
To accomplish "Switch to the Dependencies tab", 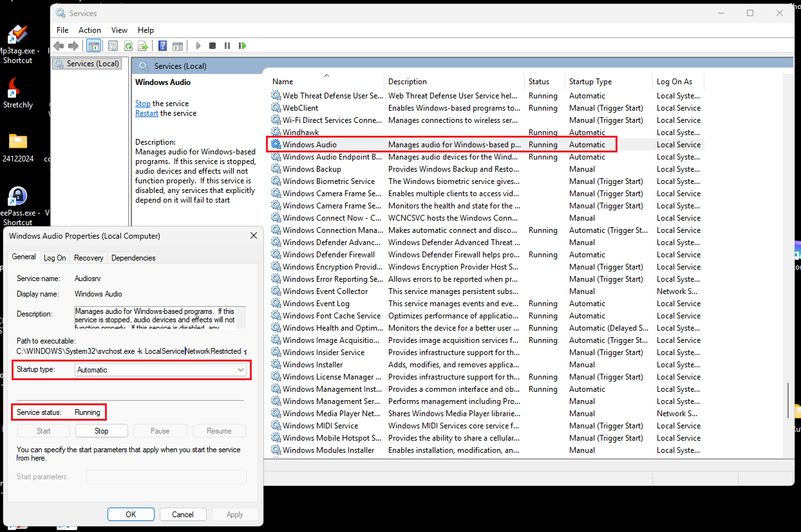I will point(133,258).
